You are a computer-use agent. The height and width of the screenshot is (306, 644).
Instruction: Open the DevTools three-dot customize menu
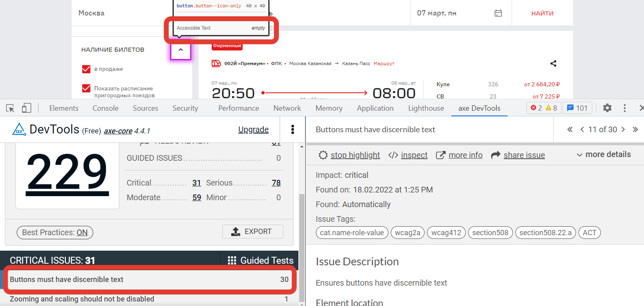tap(624, 108)
